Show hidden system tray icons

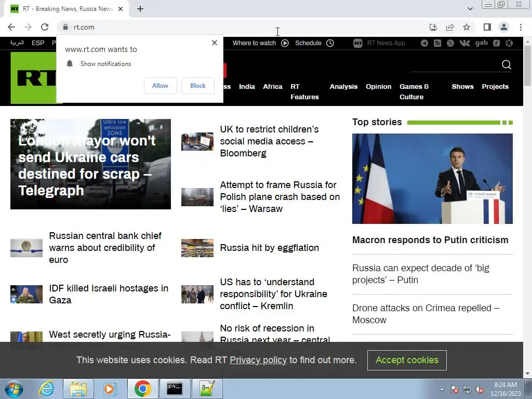pos(442,389)
